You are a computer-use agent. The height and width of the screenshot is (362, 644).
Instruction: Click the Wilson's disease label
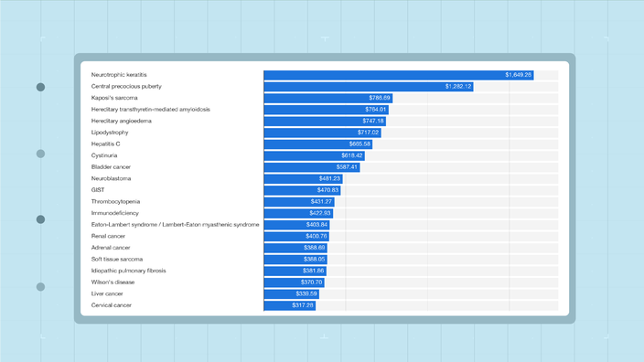pos(113,282)
